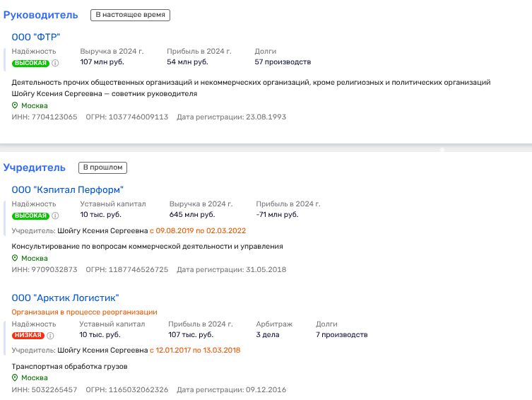The height and width of the screenshot is (400, 532).
Task: Click location pin icon under ООО ФТР
Action: point(15,105)
